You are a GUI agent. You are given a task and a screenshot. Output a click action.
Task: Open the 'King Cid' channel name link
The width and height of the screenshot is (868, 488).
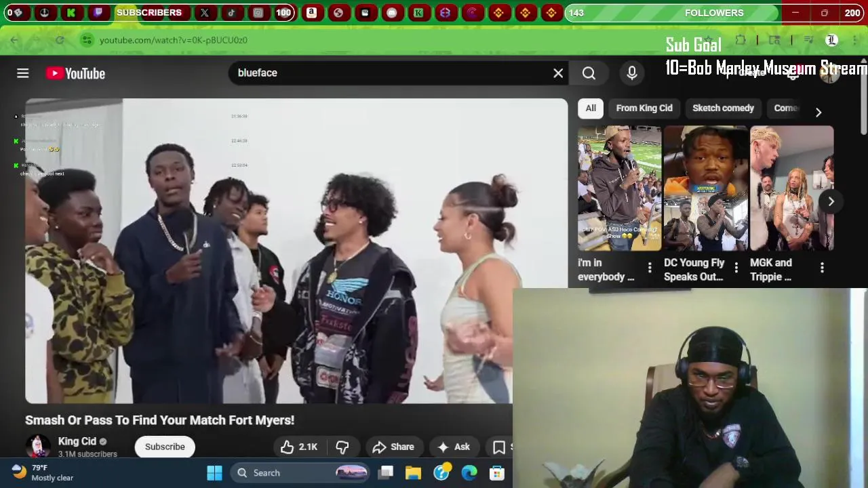pos(77,441)
